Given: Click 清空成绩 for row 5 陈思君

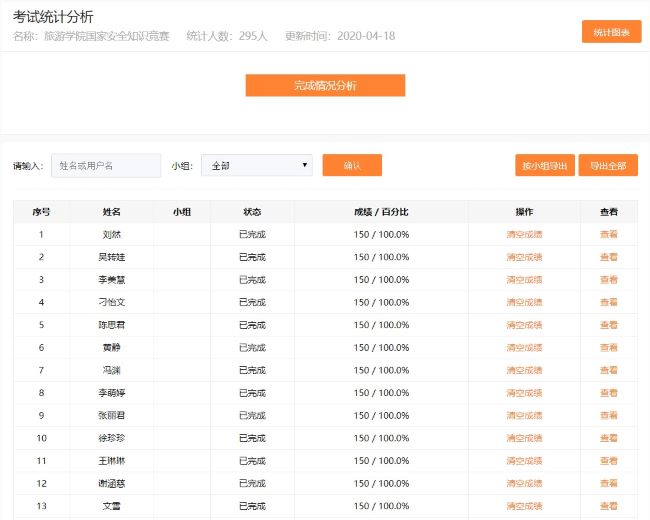Looking at the screenshot, I should 524,325.
